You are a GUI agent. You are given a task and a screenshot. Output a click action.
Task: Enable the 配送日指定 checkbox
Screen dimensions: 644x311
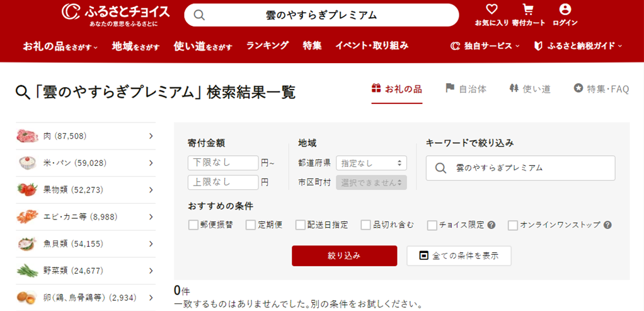301,225
